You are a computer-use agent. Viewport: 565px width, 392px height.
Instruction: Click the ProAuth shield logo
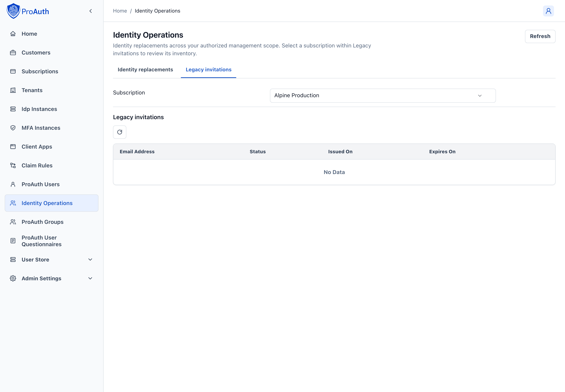pyautogui.click(x=13, y=11)
